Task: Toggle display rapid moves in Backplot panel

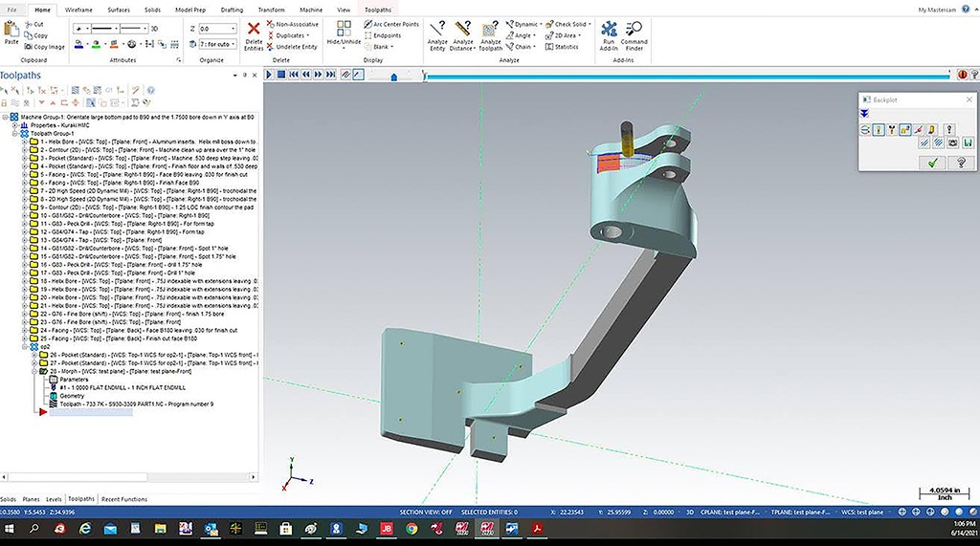Action: point(905,129)
